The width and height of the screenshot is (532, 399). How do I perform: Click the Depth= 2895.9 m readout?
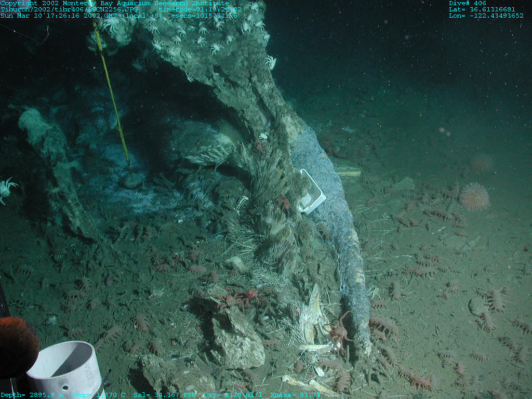34,395
